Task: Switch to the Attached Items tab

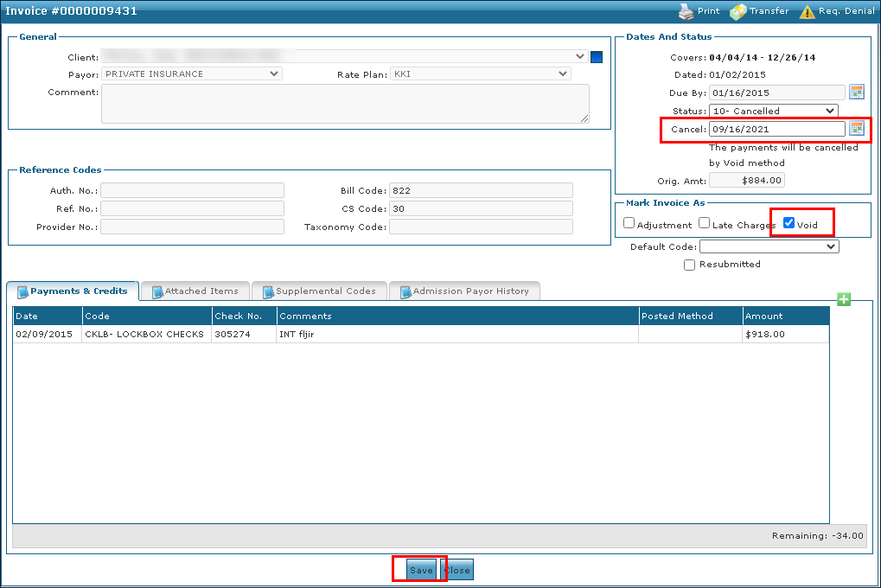Action: tap(195, 291)
